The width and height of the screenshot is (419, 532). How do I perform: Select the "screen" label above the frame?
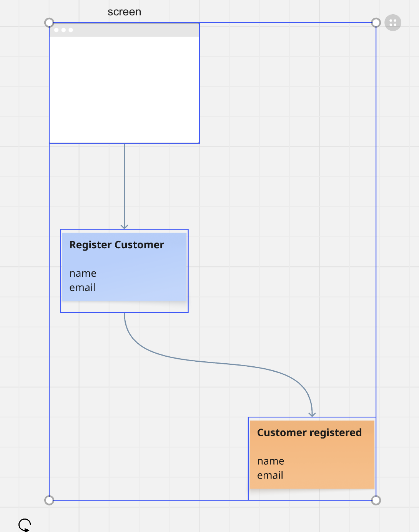124,12
